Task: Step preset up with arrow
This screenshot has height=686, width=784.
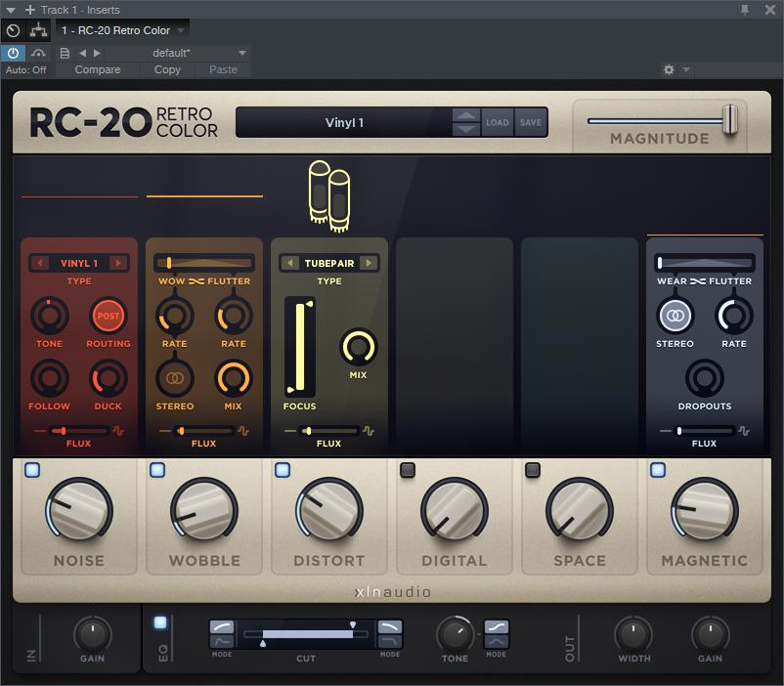Action: pos(466,115)
